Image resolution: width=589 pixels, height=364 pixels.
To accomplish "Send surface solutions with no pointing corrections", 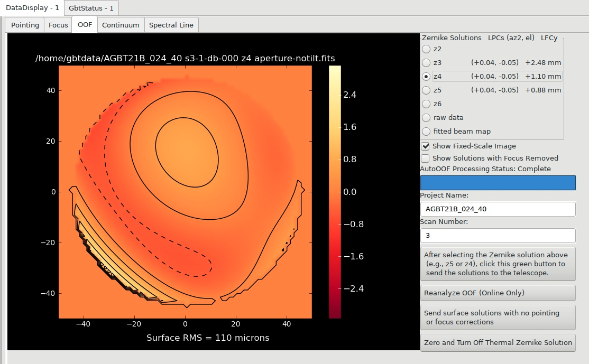I will [x=498, y=318].
